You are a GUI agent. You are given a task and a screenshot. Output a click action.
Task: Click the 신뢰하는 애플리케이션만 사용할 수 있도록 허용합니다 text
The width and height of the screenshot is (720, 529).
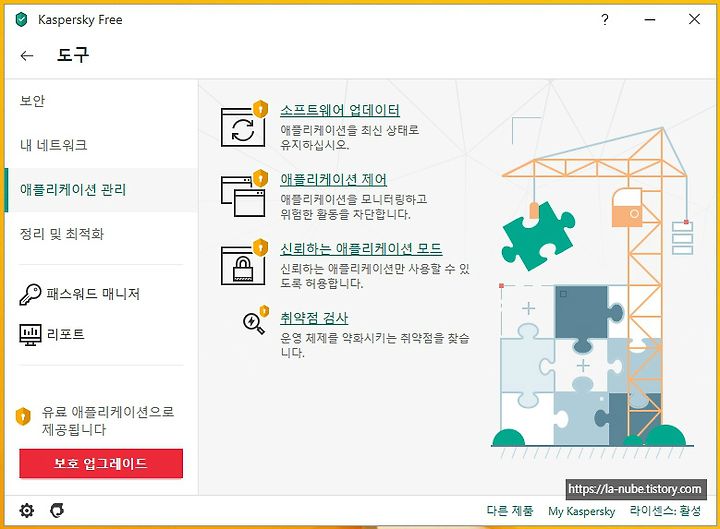pos(375,276)
